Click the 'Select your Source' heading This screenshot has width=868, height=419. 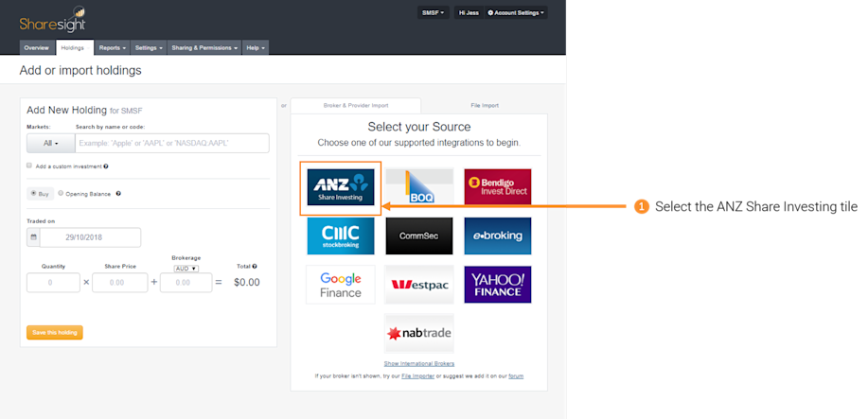pos(419,128)
